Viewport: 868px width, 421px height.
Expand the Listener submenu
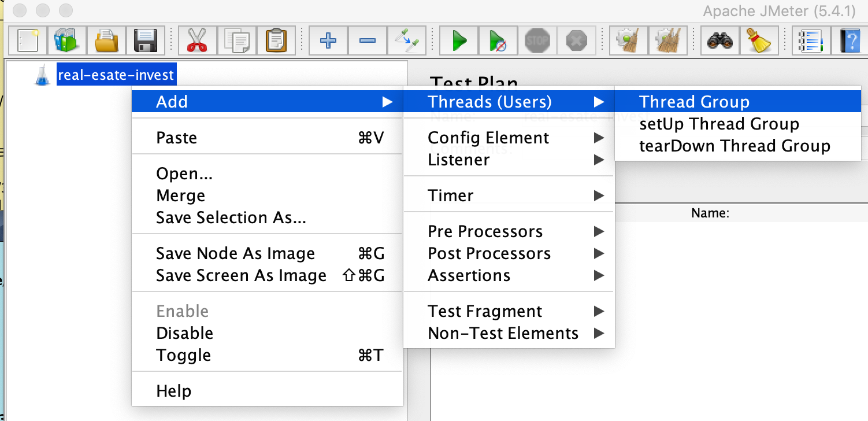509,160
